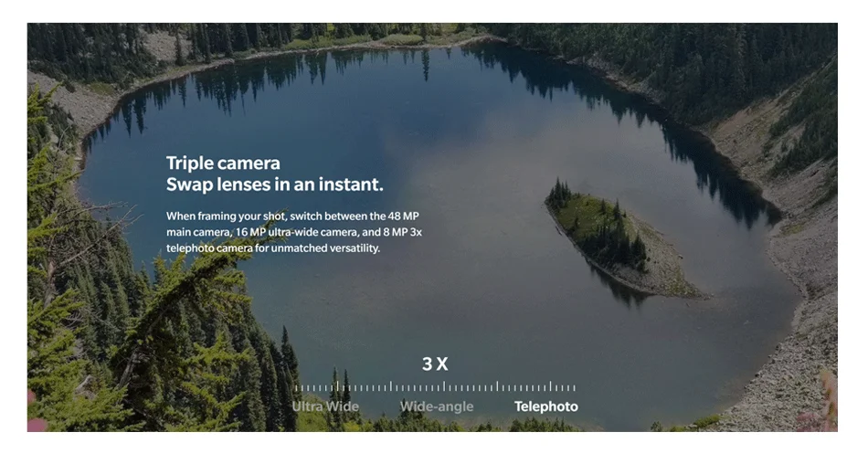Viewport: 868px width, 464px height.
Task: Click the tall tick between Ultra Wide and Wide-angle
Action: 391,386
